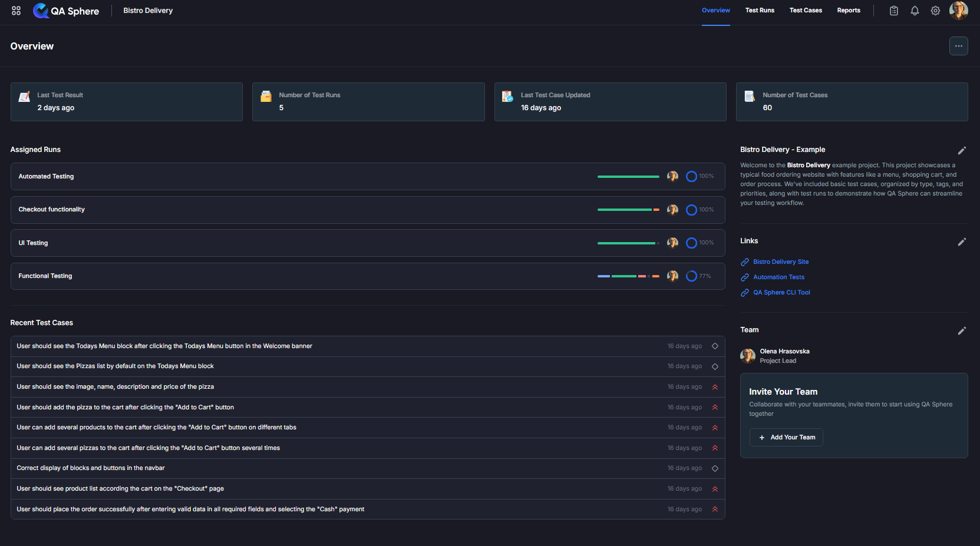Open the Checkout functionality run
The image size is (980, 546).
tap(368, 210)
